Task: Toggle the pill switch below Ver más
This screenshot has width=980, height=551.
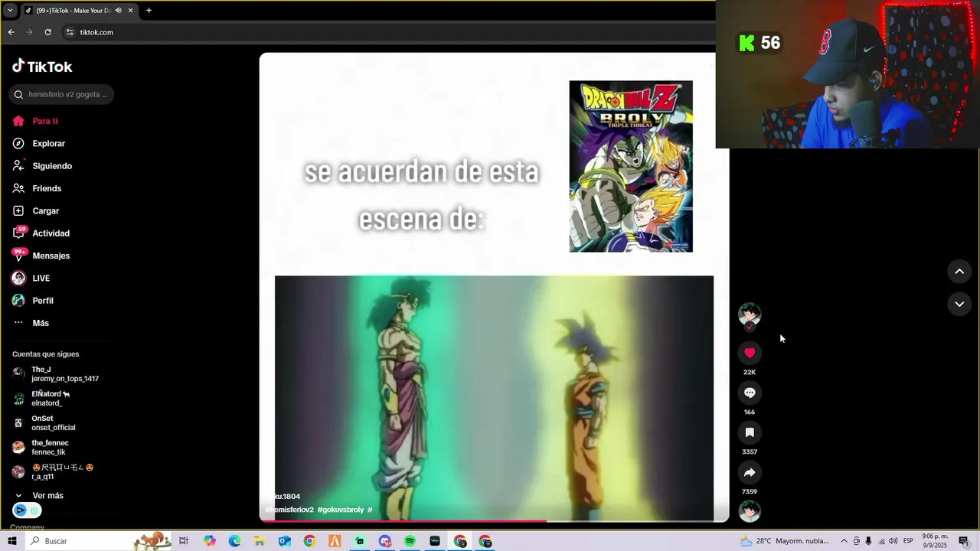Action: (27, 510)
